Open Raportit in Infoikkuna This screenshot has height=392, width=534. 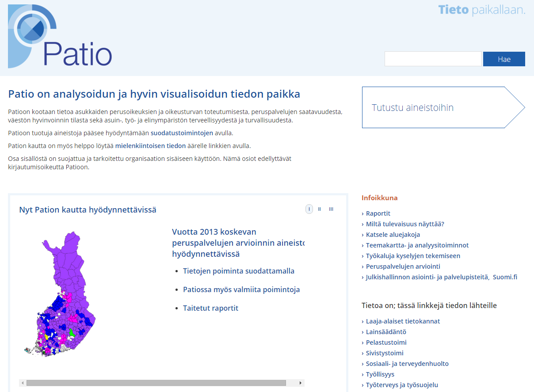[378, 213]
